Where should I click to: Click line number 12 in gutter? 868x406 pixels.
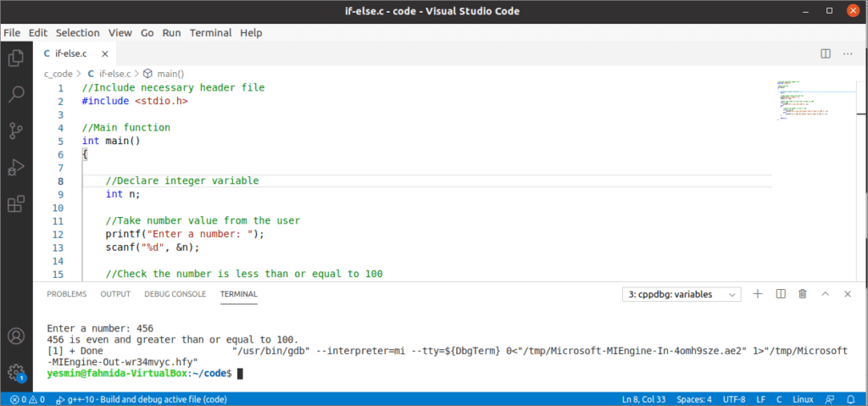(x=58, y=234)
